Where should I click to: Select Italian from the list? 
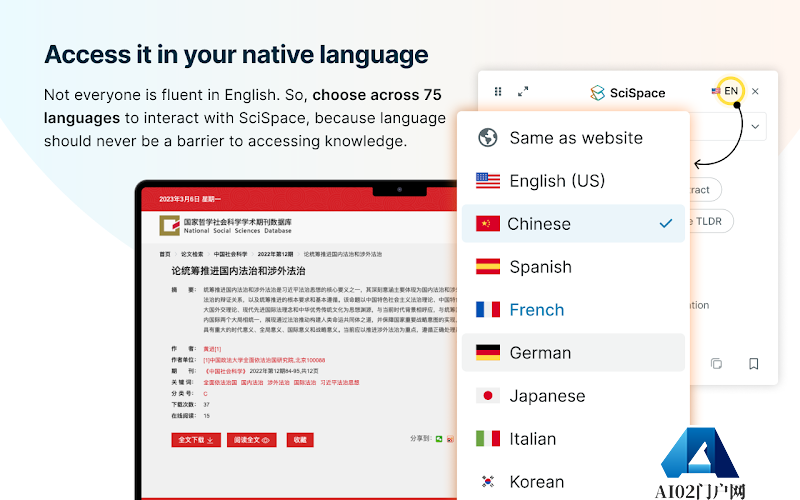[x=573, y=439]
